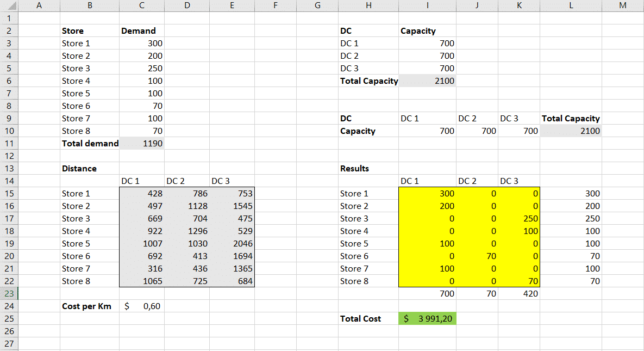Screen dimensions: 644x351
Task: Select column C header
Action: [141, 5]
